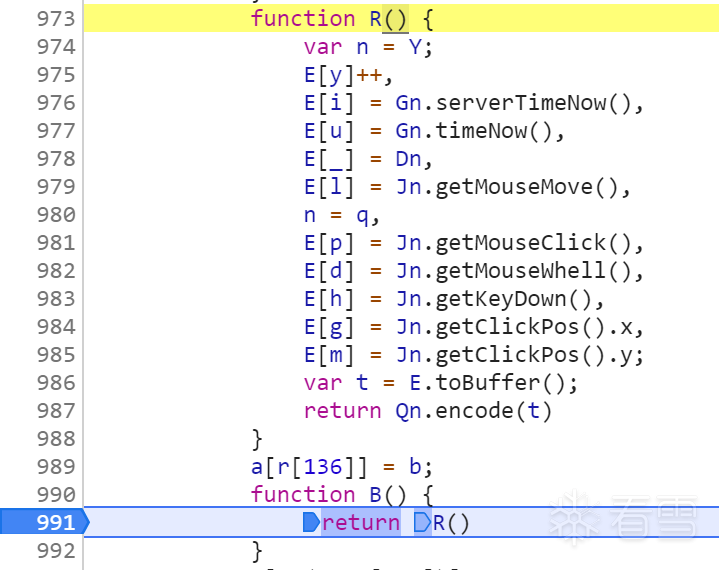
Task: Click line number 990 in the gutter
Action: click(x=56, y=495)
